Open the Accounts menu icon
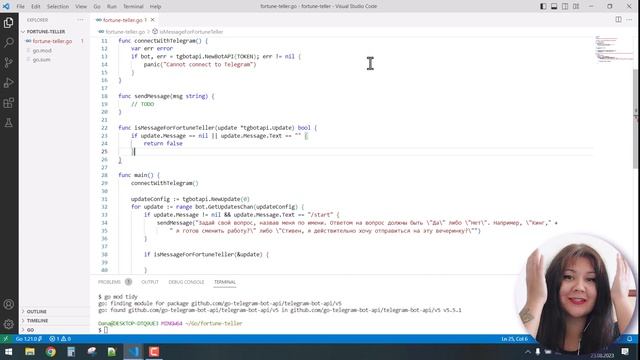Viewport: 640px width, 360px height. tap(9, 304)
